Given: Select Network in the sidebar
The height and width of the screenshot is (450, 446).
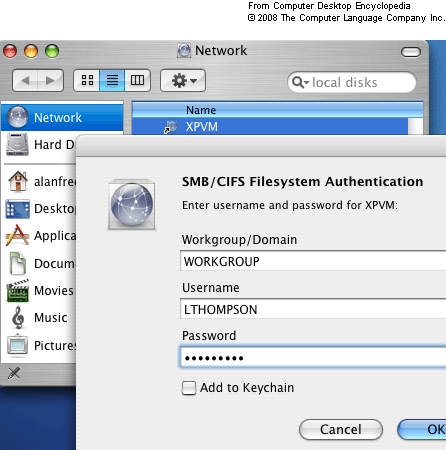Looking at the screenshot, I should 62,117.
